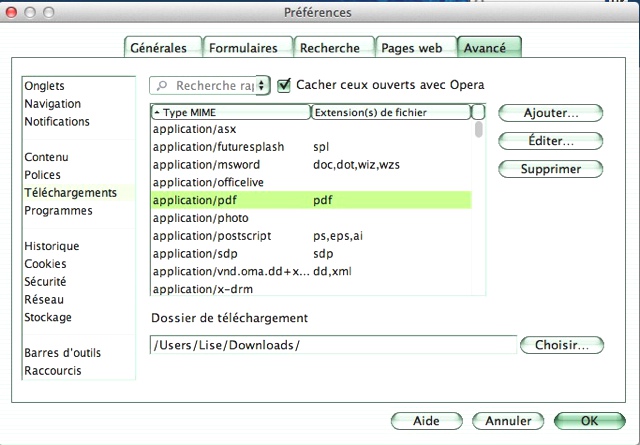Open the quick search dropdown stepper arrows
640x445 pixels.
(262, 86)
